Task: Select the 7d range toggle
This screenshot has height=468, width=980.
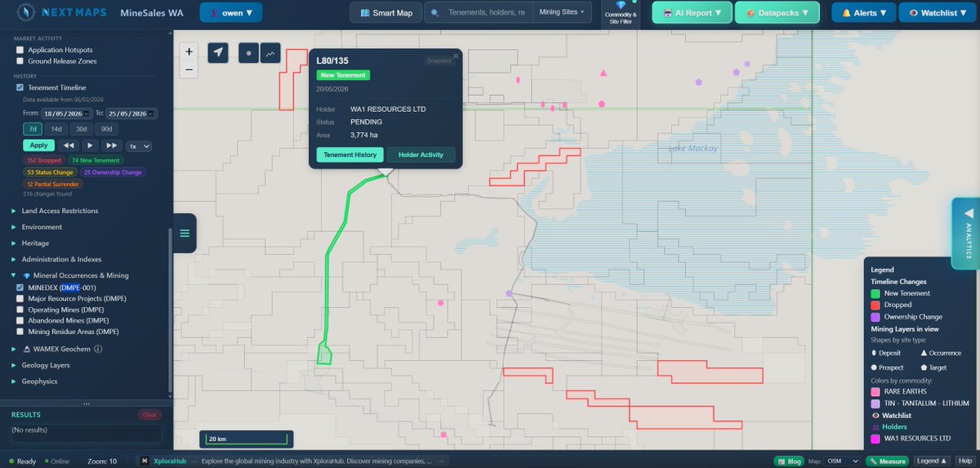Action: (x=33, y=129)
